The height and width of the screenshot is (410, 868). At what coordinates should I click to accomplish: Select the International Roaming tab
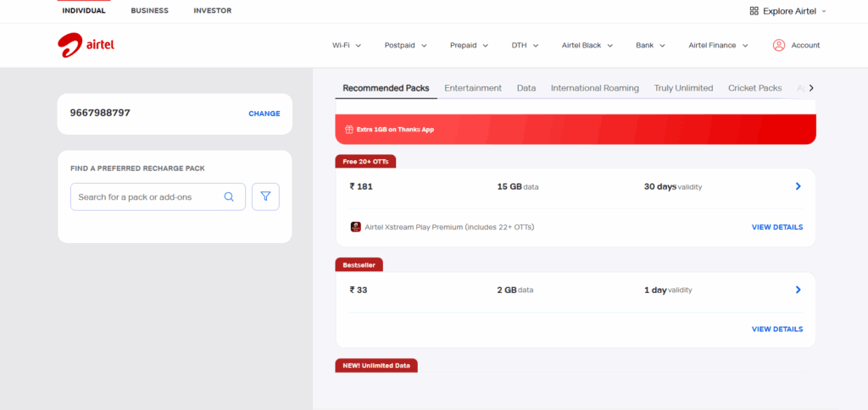point(594,88)
